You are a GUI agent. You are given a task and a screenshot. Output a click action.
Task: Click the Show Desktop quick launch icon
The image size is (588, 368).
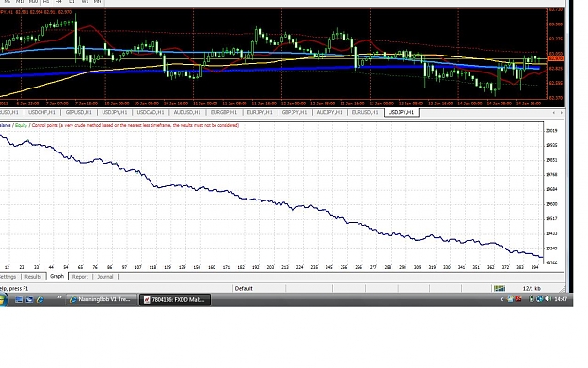tap(19, 299)
